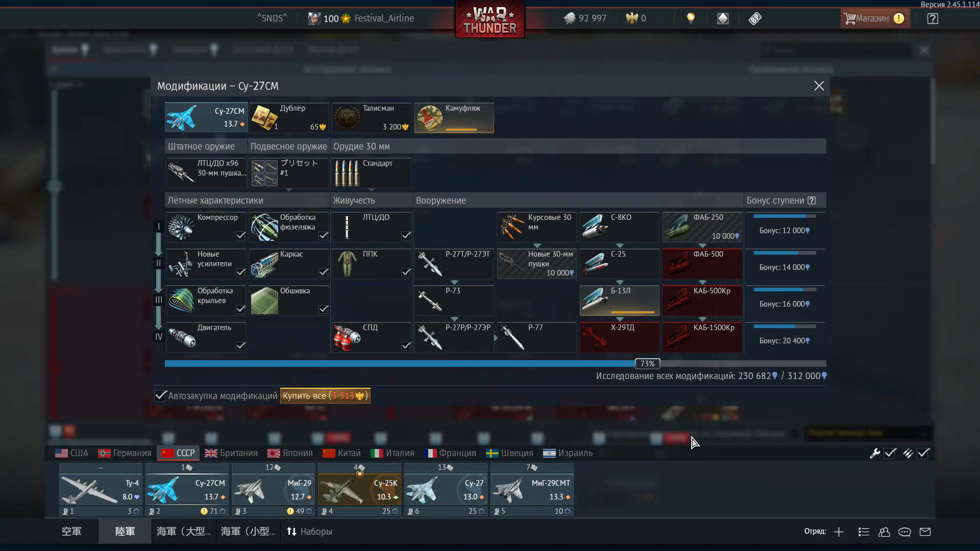
Task: Open the Компрессор modification
Action: pos(206,227)
